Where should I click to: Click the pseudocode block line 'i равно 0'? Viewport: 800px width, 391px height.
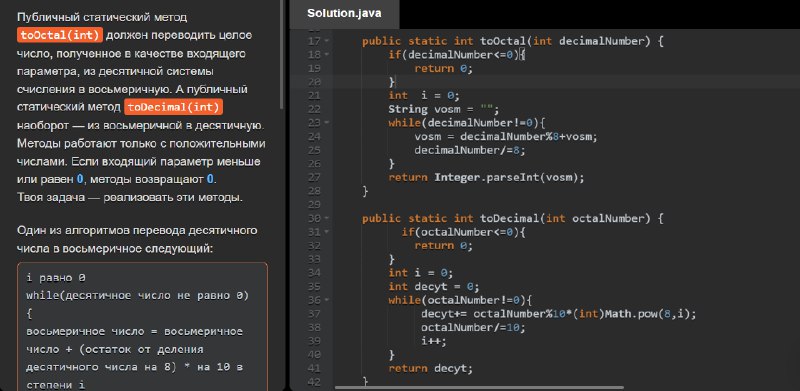[56, 278]
